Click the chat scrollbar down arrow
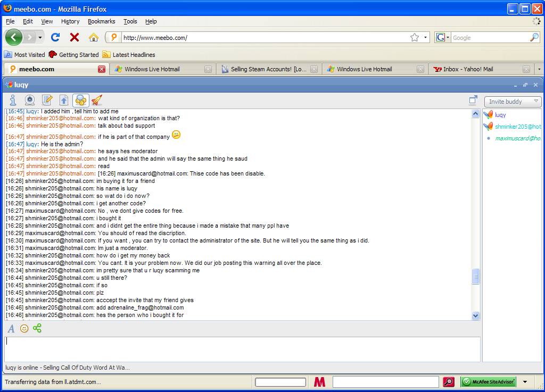545x392 pixels. point(475,315)
